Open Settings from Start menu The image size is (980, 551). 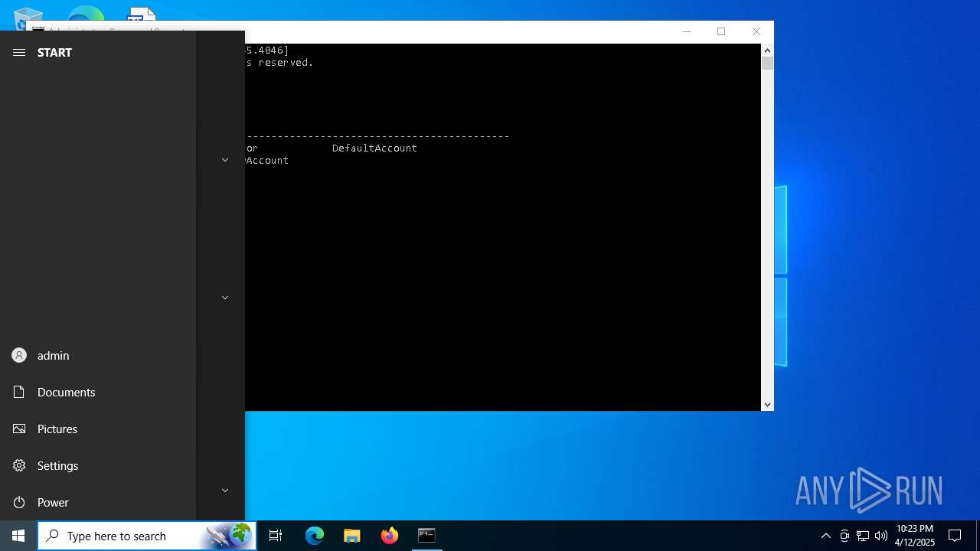pyautogui.click(x=98, y=465)
